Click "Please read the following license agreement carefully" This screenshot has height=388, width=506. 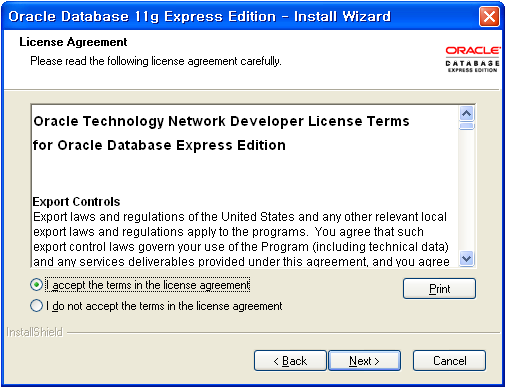[156, 61]
